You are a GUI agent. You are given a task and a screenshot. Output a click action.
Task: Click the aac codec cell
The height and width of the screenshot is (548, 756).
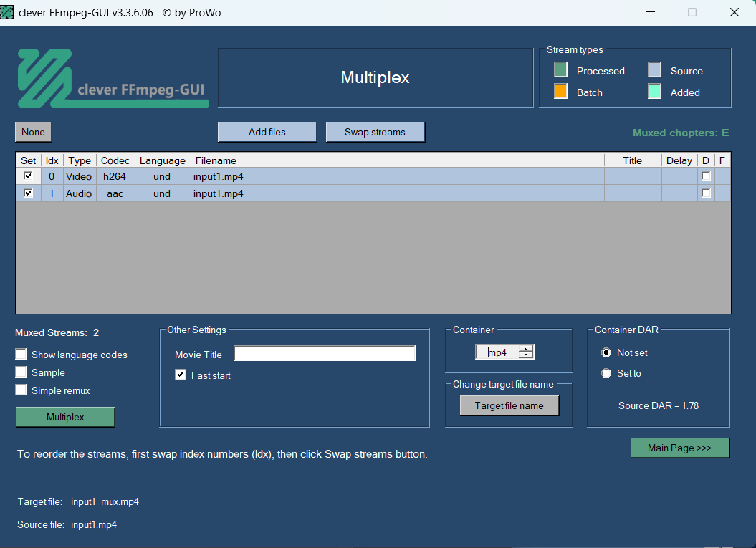(x=115, y=193)
